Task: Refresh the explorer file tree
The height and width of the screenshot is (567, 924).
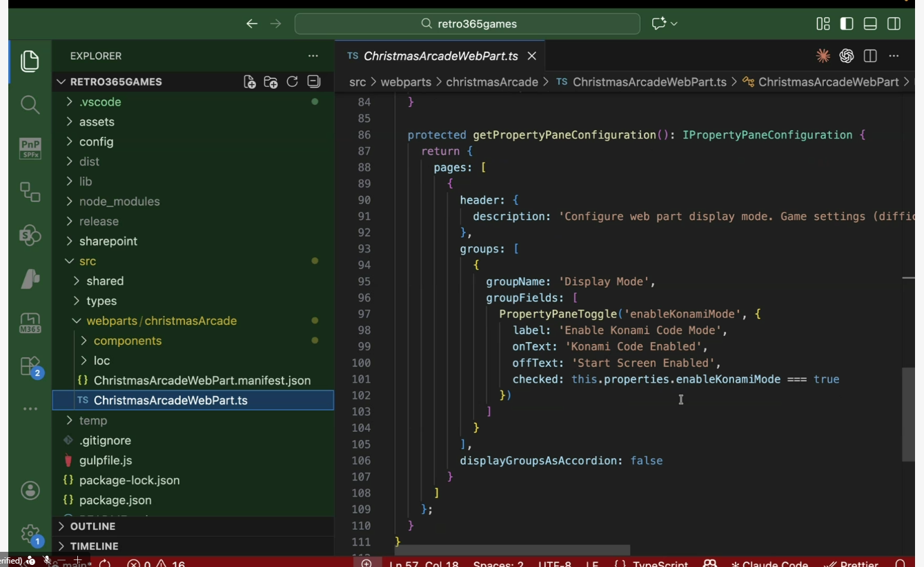Action: [x=292, y=82]
